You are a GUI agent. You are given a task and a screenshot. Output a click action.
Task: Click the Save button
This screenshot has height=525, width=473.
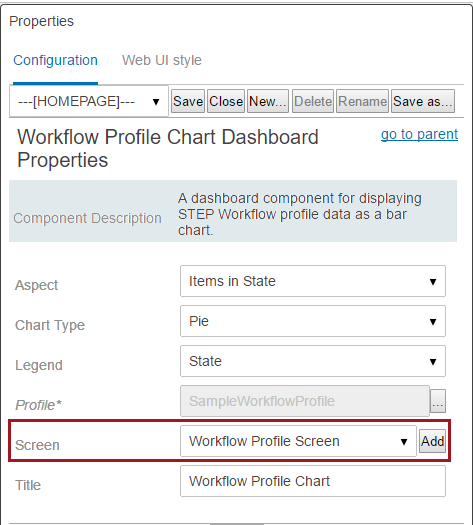coord(188,101)
